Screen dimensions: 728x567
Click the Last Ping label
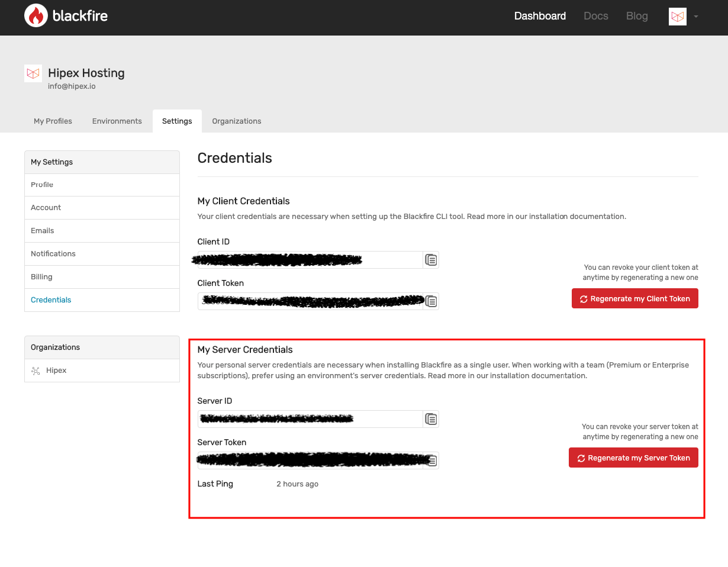click(x=215, y=484)
